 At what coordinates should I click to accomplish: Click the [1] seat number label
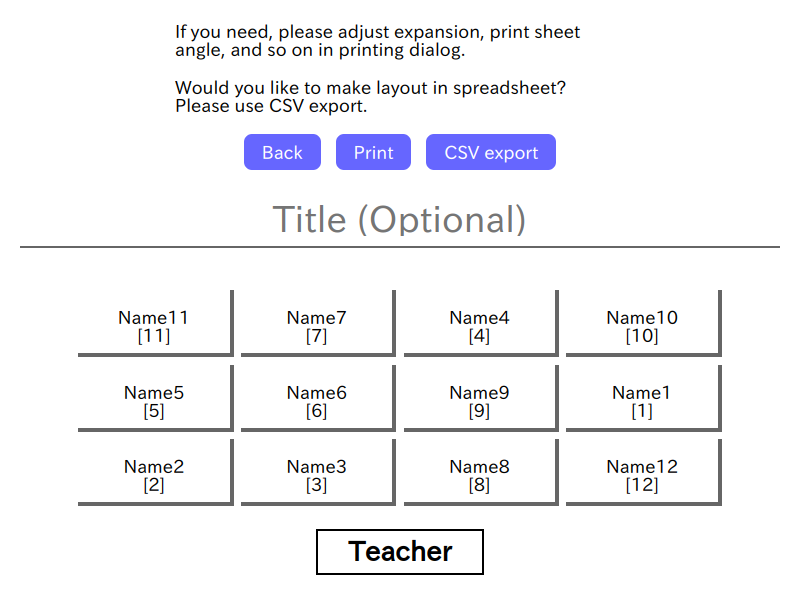click(x=642, y=411)
